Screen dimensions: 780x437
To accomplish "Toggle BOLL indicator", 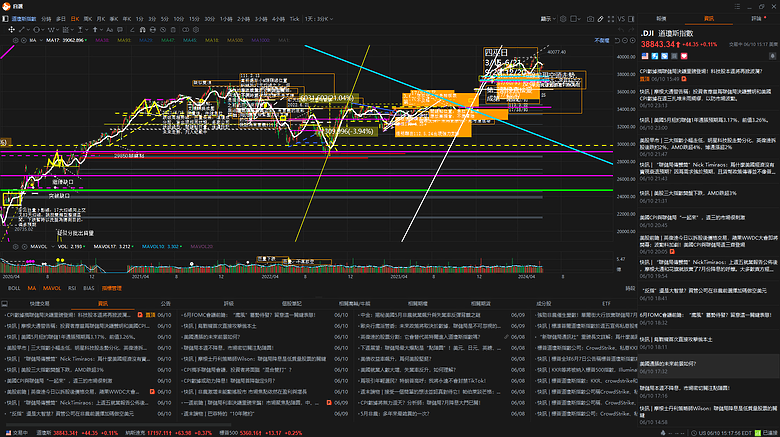I will tap(14, 288).
